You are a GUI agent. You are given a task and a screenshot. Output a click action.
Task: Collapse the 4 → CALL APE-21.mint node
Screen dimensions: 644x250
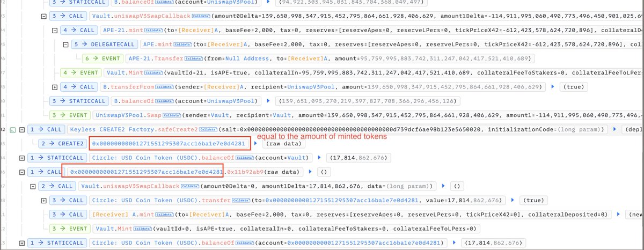coord(55,30)
